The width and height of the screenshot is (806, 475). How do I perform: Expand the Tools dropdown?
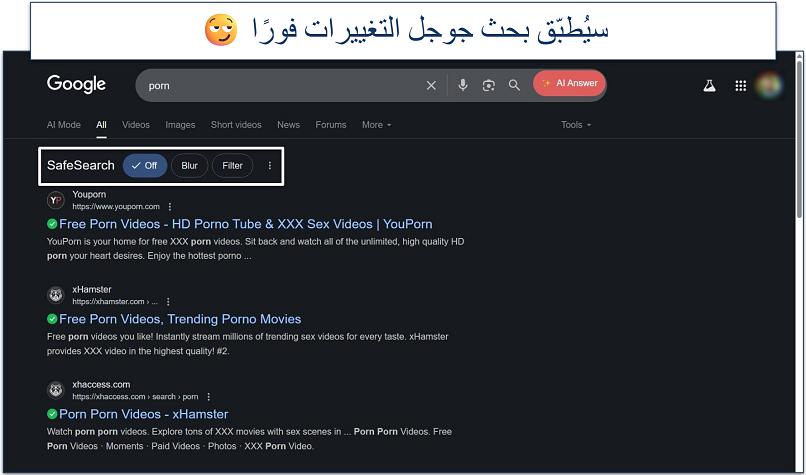pos(576,125)
